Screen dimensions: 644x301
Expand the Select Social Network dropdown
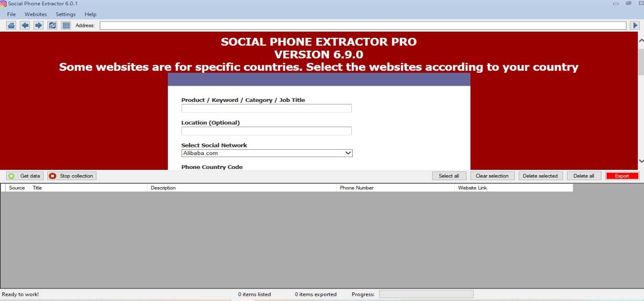point(267,153)
